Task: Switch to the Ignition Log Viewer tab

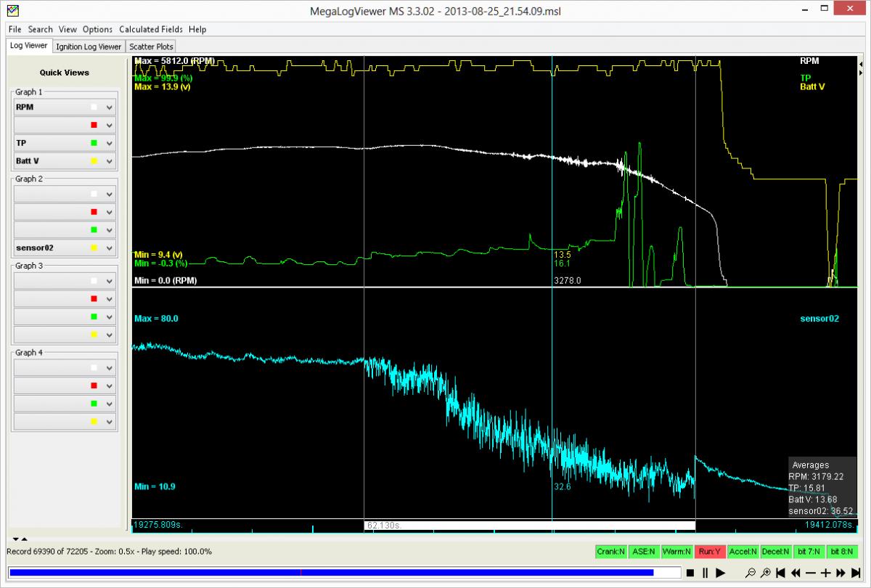Action: click(89, 46)
